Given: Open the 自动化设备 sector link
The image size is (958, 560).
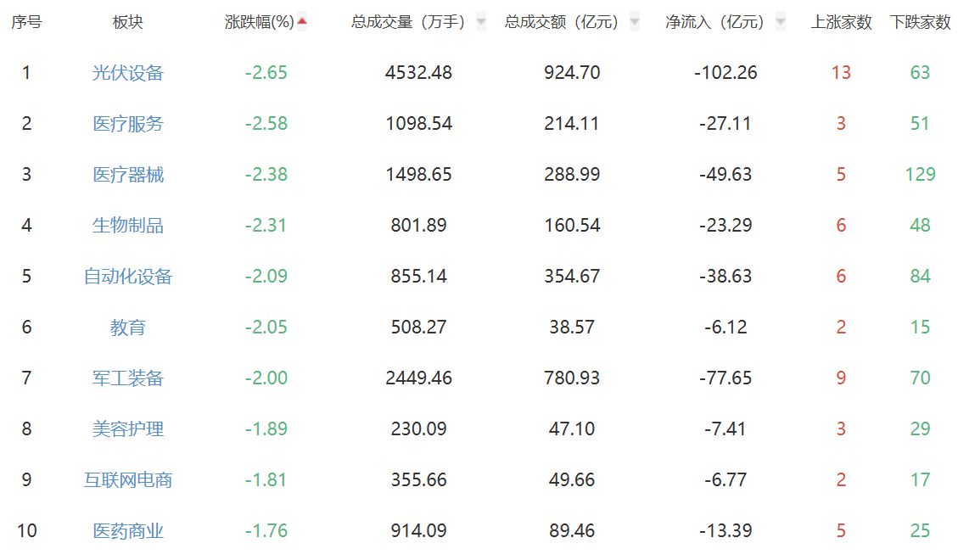Looking at the screenshot, I should pyautogui.click(x=127, y=277).
